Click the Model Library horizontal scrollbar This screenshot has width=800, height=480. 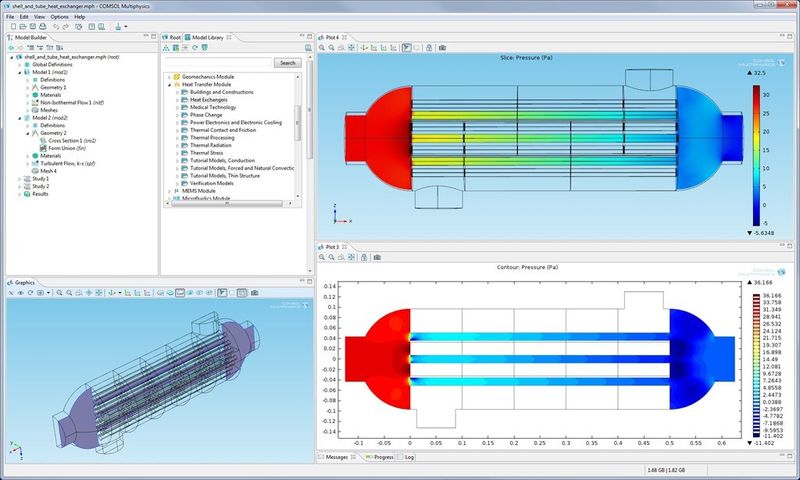coord(227,203)
